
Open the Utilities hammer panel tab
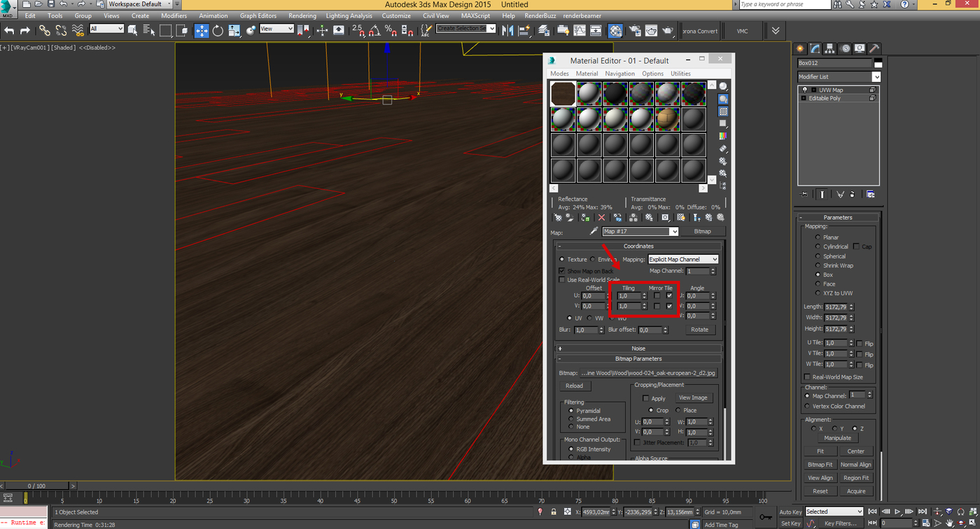(x=874, y=48)
